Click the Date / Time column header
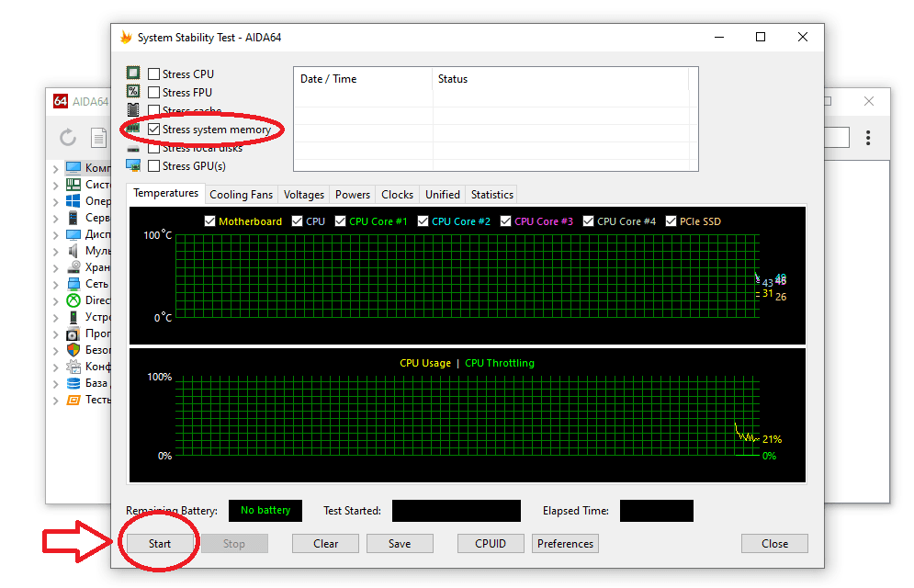 [x=363, y=79]
